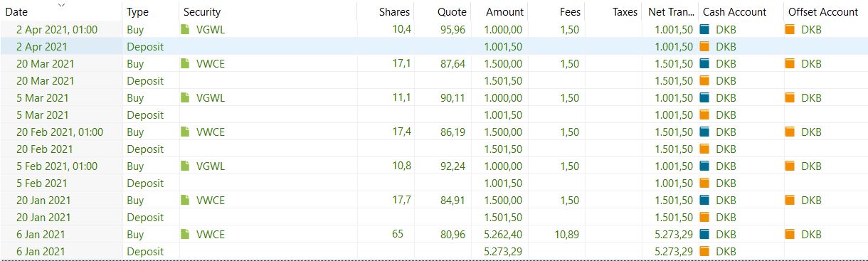868x261 pixels.
Task: Click blue cash account icon in 2 Apr Buy row
Action: (705, 29)
